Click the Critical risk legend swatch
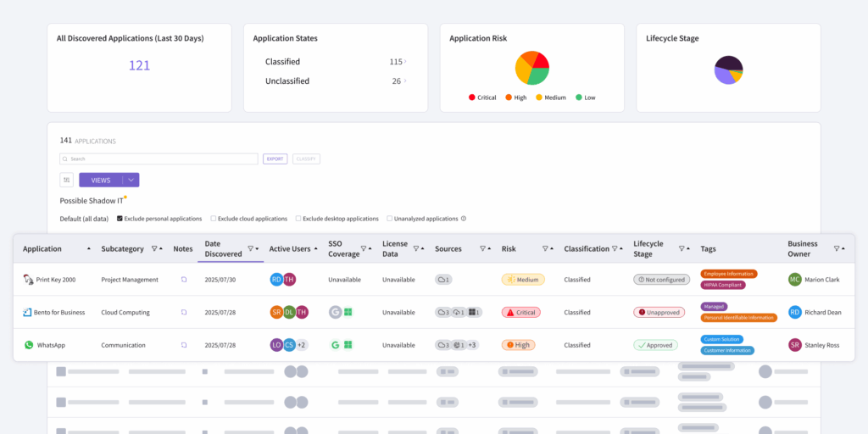 [x=471, y=97]
